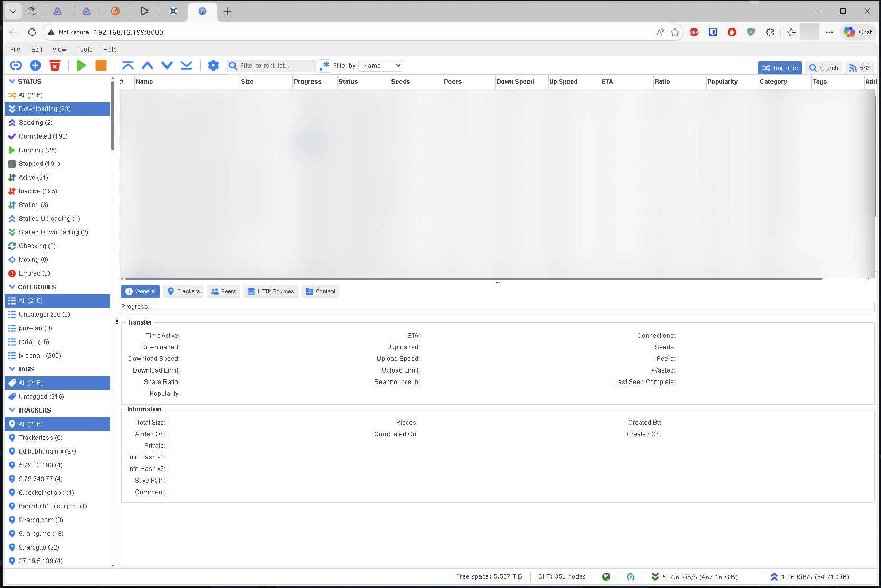Open the Filter by Name dropdown
Screen dimensions: 881x588
(x=381, y=66)
